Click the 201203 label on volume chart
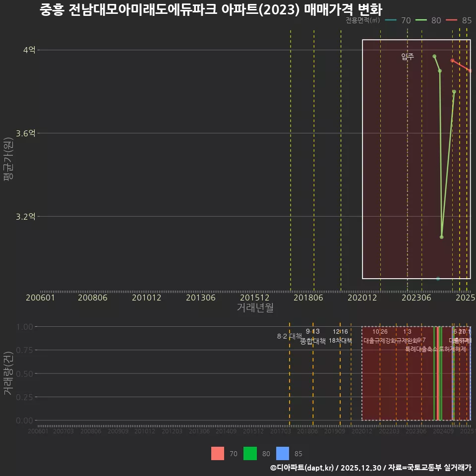 pyautogui.click(x=172, y=431)
